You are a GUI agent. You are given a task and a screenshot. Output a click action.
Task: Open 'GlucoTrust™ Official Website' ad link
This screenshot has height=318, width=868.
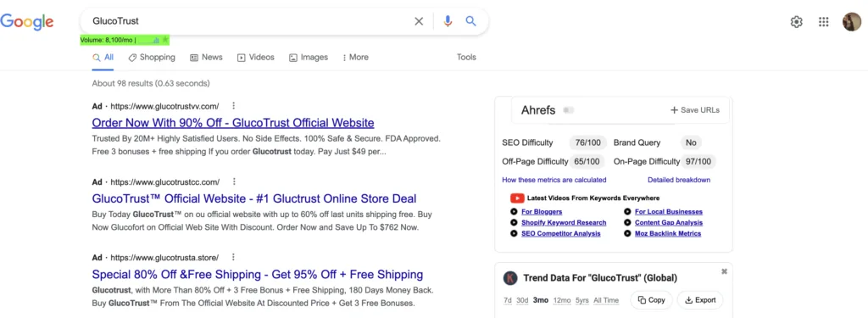(254, 198)
